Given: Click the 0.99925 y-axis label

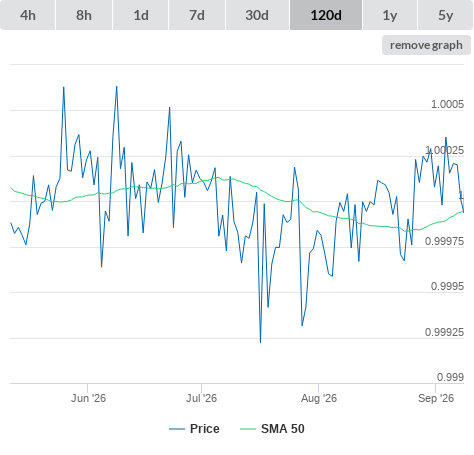Looking at the screenshot, I should [444, 332].
